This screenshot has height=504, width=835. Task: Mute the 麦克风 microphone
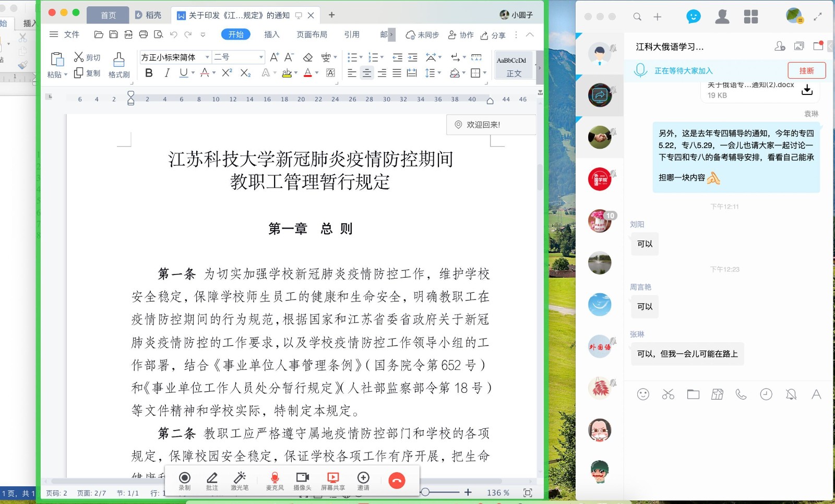pyautogui.click(x=275, y=480)
